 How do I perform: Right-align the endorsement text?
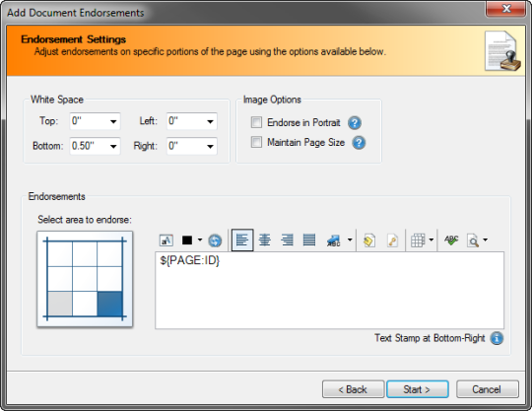(x=287, y=240)
